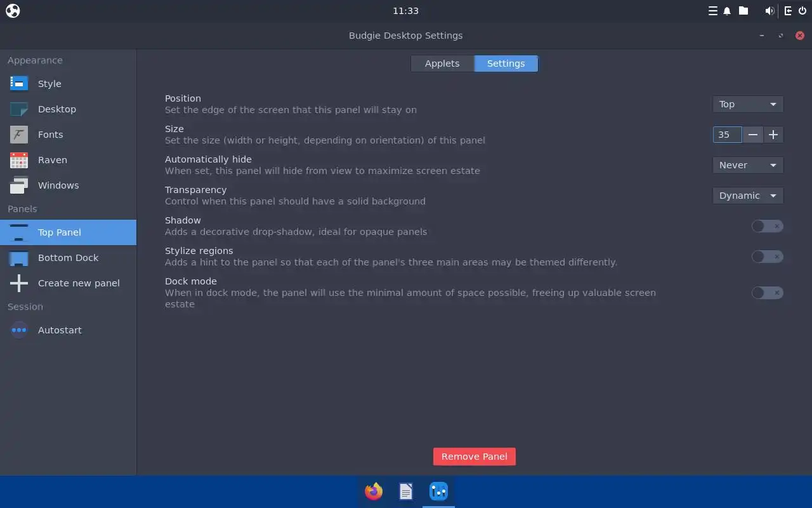Select Windows in the sidebar
Screen dimensions: 812x508
pyautogui.click(x=68, y=185)
